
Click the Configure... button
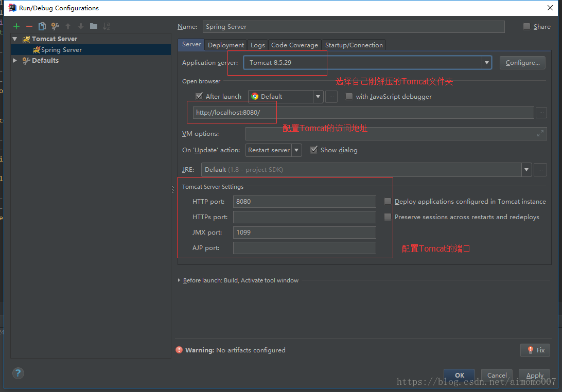click(x=522, y=63)
